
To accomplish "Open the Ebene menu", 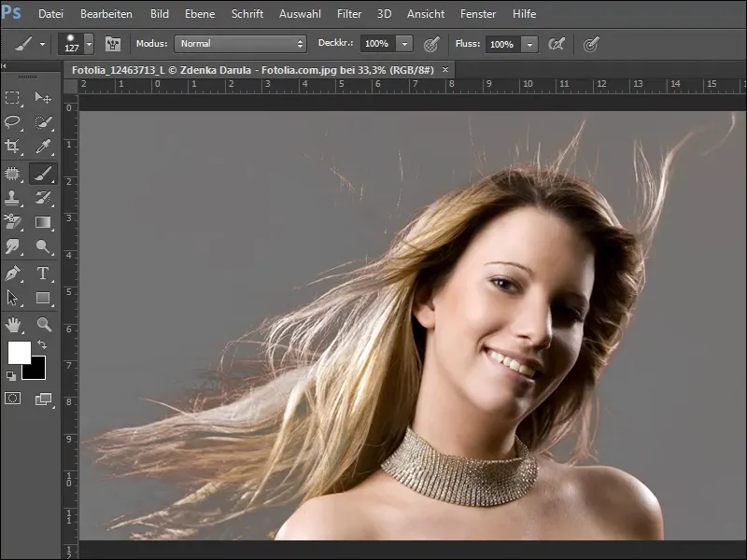I will coord(200,14).
